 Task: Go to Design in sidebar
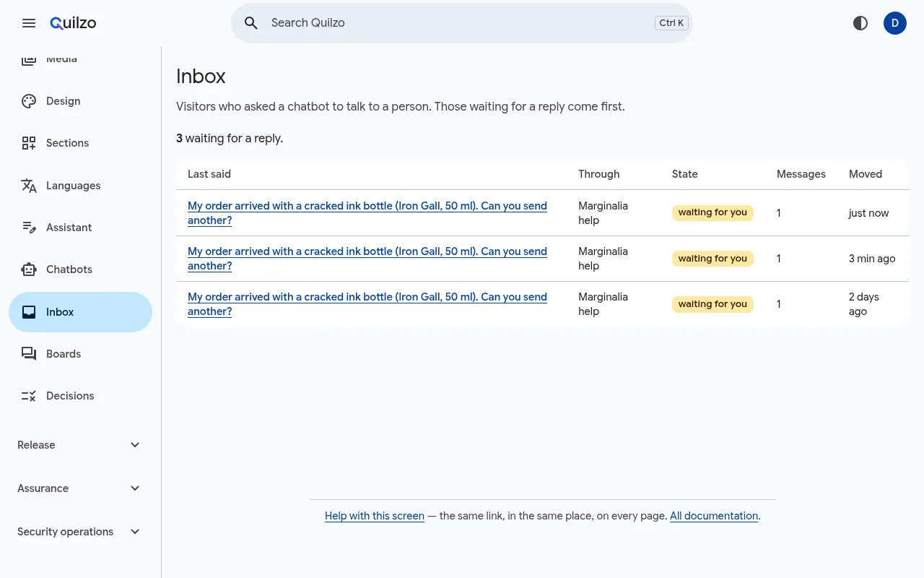tap(80, 101)
